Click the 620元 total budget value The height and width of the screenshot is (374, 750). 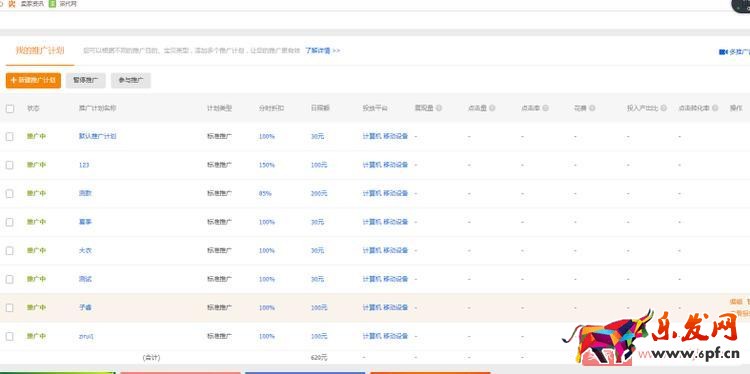[x=319, y=358]
